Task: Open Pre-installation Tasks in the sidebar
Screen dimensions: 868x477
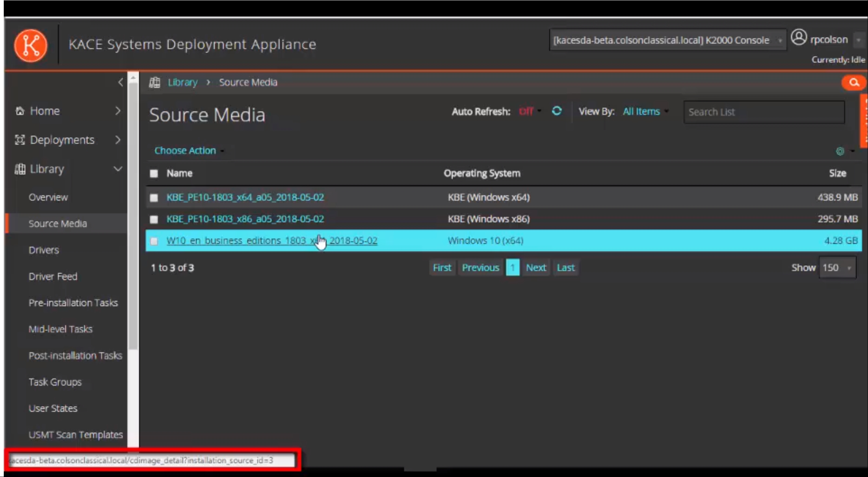Action: point(73,303)
